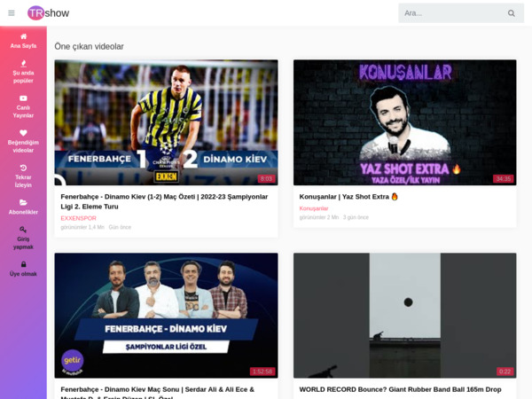
Task: Click the Ana Sayfa home icon
Action: tap(23, 36)
